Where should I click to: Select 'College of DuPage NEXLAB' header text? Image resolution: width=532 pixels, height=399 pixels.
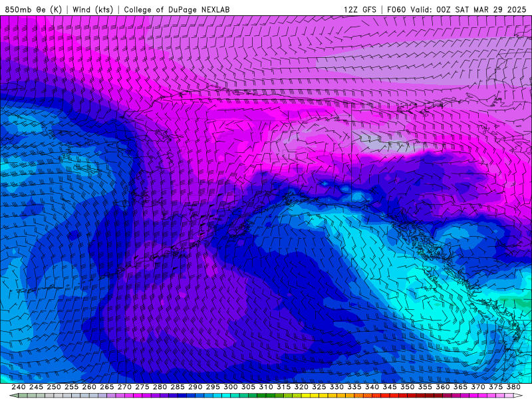point(177,9)
